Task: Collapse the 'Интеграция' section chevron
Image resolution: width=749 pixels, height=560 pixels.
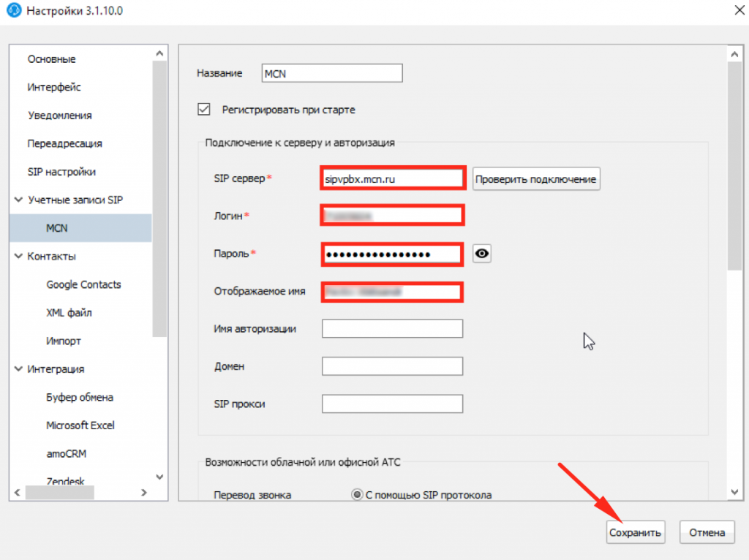Action: pyautogui.click(x=18, y=369)
